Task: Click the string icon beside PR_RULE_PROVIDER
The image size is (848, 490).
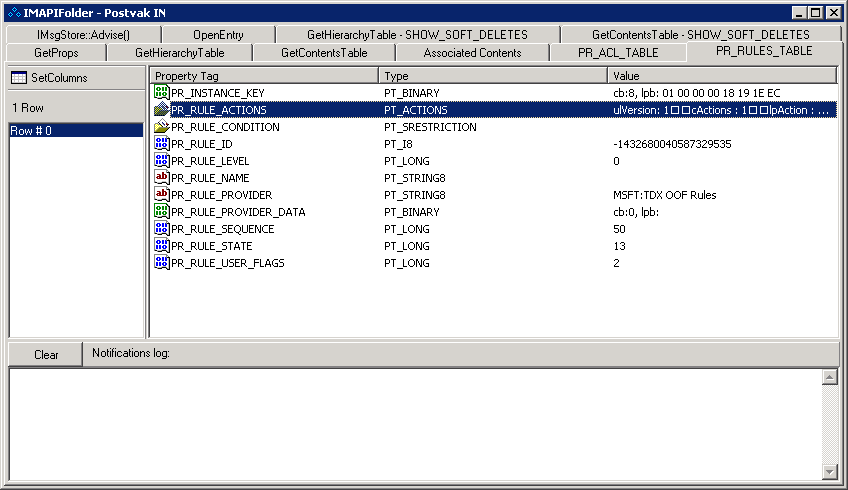Action: click(161, 195)
